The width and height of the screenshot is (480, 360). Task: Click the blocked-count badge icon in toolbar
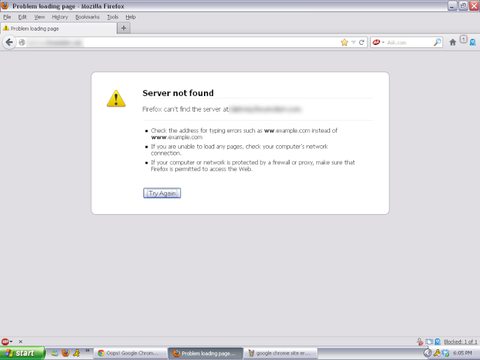(463, 39)
